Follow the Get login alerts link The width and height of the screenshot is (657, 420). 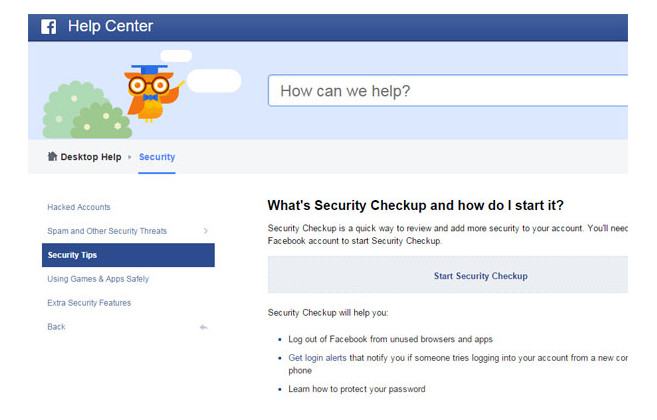[x=320, y=357]
